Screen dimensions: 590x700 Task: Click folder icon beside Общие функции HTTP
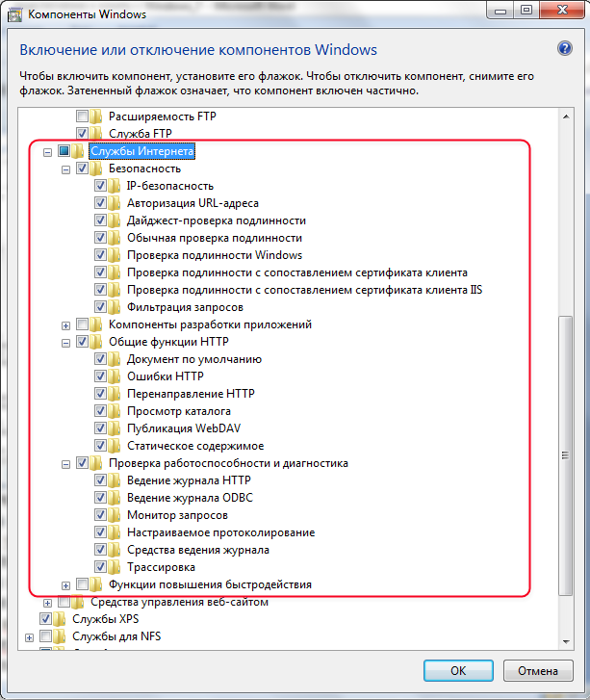[96, 342]
